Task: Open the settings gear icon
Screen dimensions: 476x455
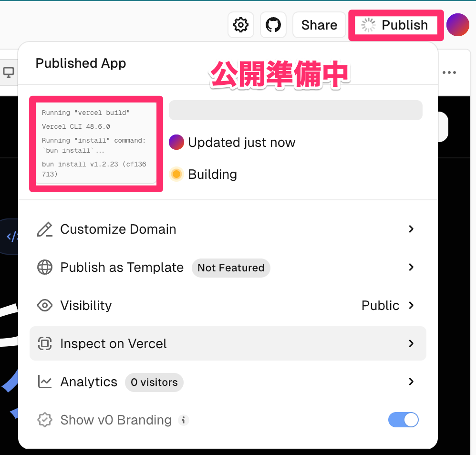Action: pyautogui.click(x=241, y=25)
